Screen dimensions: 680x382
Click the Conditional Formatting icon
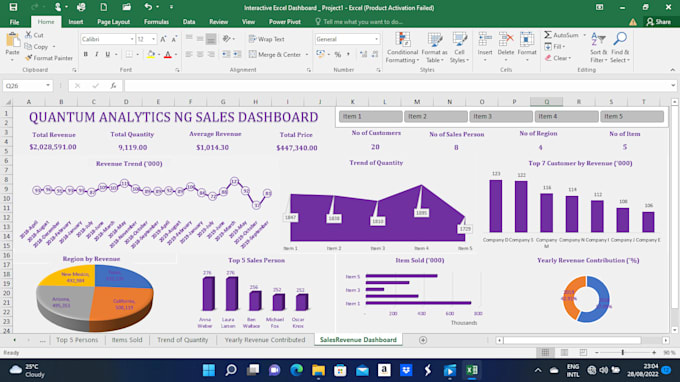point(402,40)
